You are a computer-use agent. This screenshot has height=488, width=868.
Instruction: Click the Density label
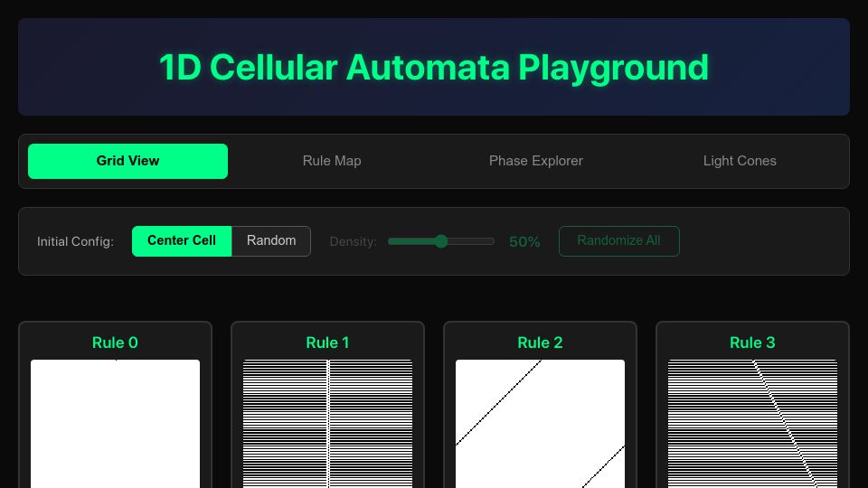[x=354, y=242]
